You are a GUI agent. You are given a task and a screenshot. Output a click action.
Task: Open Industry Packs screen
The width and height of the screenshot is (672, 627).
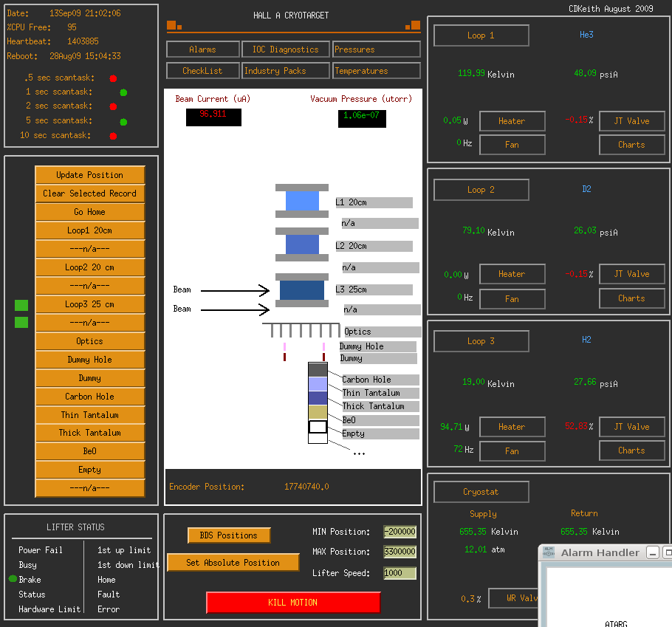286,71
